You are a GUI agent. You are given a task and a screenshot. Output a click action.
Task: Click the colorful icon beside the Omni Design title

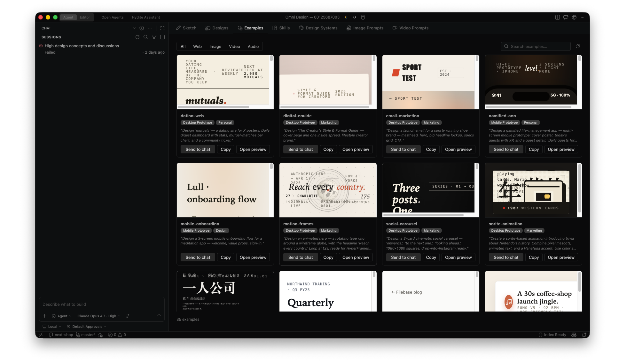pos(346,17)
